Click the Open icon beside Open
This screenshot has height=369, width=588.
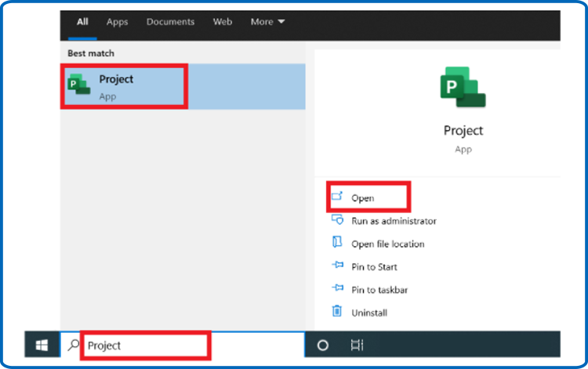(337, 196)
